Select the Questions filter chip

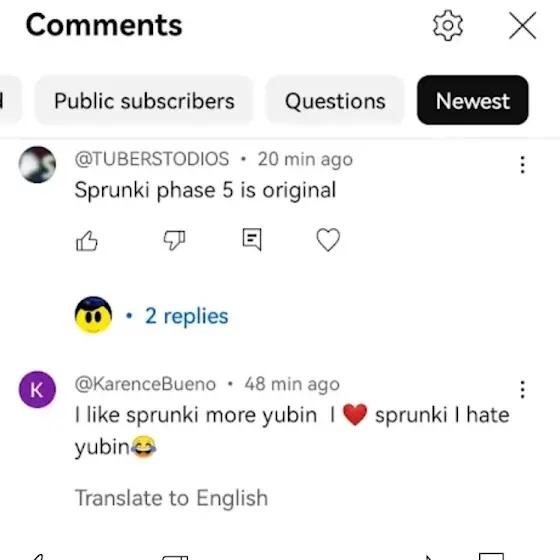click(335, 100)
